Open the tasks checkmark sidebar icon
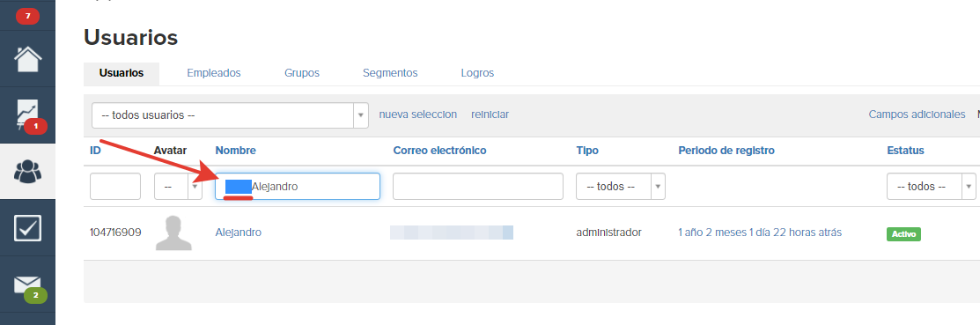Image resolution: width=980 pixels, height=325 pixels. [x=27, y=228]
